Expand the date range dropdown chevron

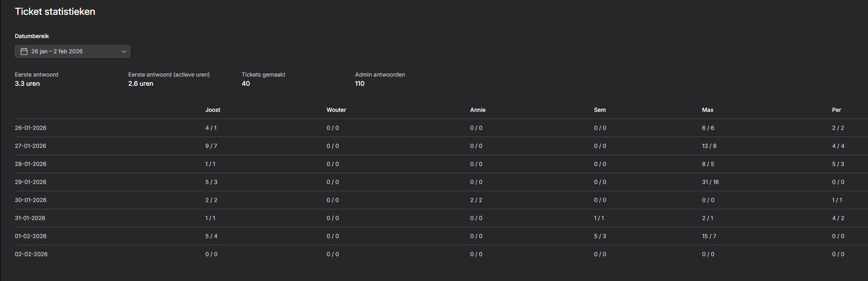124,51
